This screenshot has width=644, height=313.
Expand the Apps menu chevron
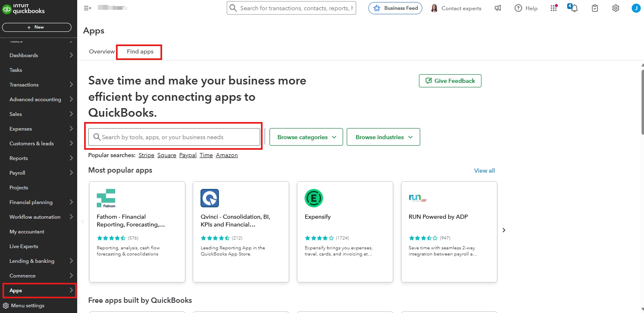pyautogui.click(x=71, y=290)
